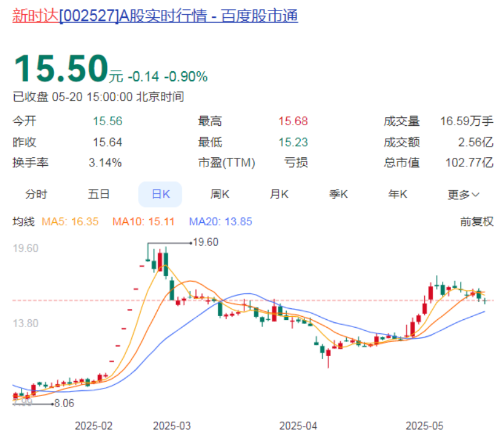Switch to the 五日 chart tab

(x=99, y=194)
